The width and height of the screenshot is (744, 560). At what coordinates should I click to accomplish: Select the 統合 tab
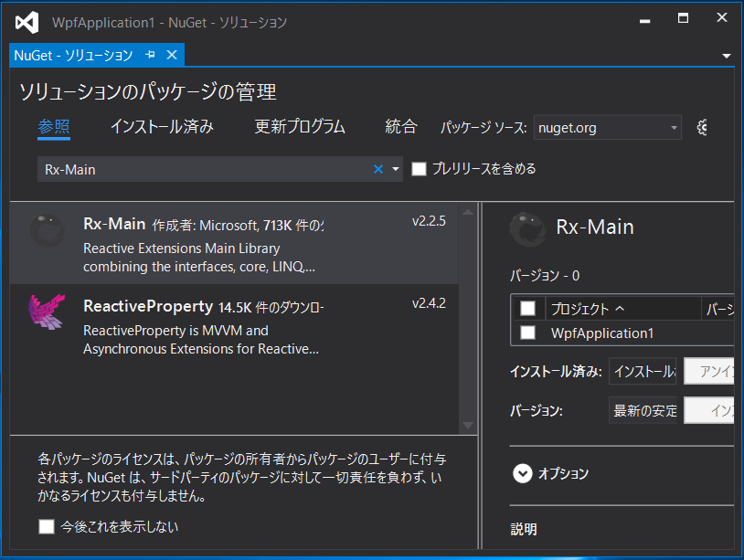click(400, 127)
